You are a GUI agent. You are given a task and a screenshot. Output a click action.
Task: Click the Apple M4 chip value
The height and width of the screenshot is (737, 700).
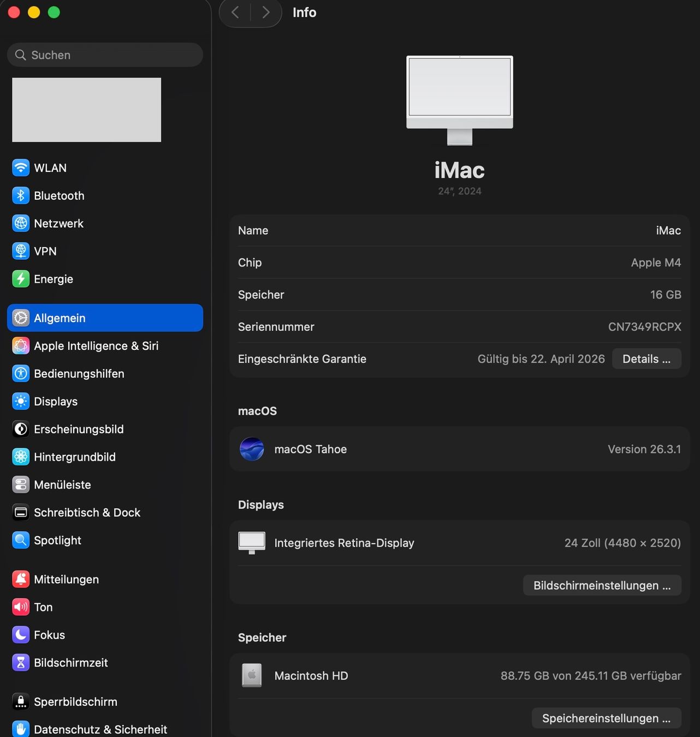click(656, 263)
